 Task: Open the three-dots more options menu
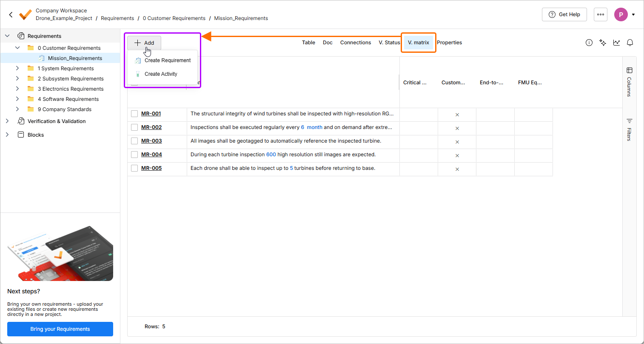(601, 14)
